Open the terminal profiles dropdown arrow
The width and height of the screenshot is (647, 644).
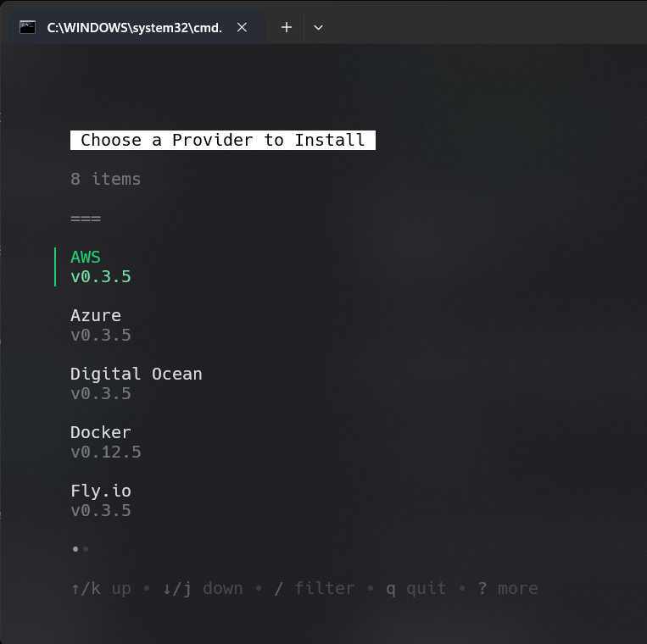(x=318, y=28)
